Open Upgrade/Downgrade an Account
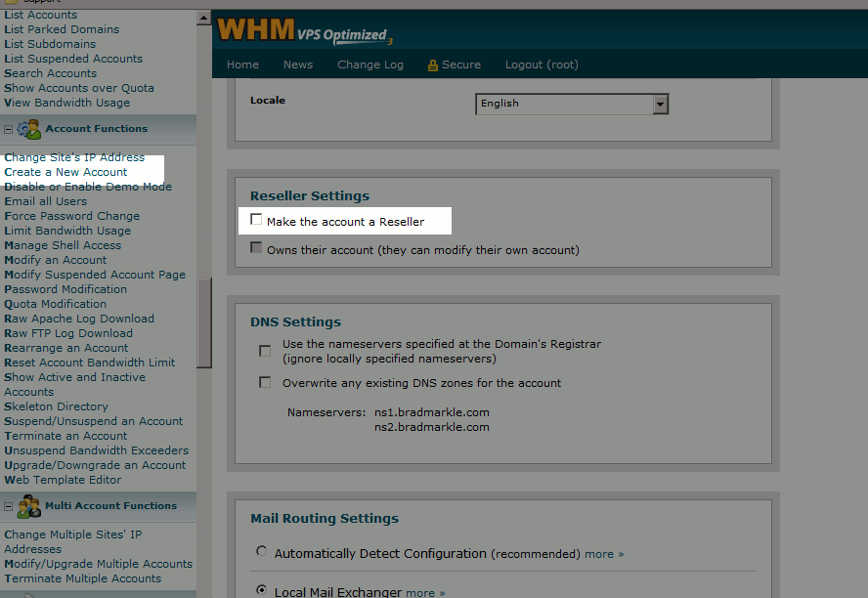 (95, 465)
